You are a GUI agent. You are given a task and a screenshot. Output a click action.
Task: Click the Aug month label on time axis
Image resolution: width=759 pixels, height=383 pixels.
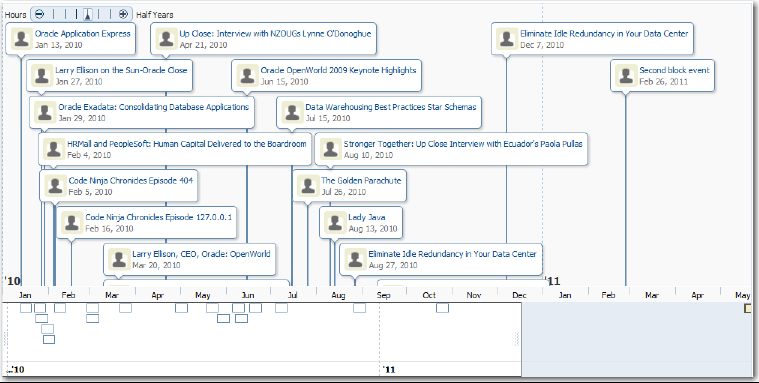pos(338,295)
